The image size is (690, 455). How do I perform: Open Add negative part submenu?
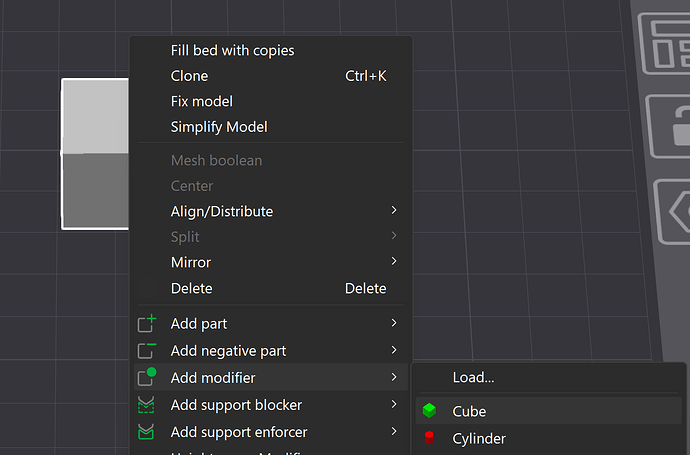[271, 351]
